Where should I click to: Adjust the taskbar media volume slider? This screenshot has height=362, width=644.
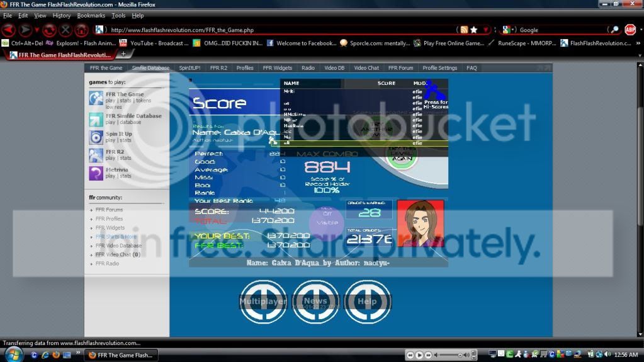click(451, 355)
